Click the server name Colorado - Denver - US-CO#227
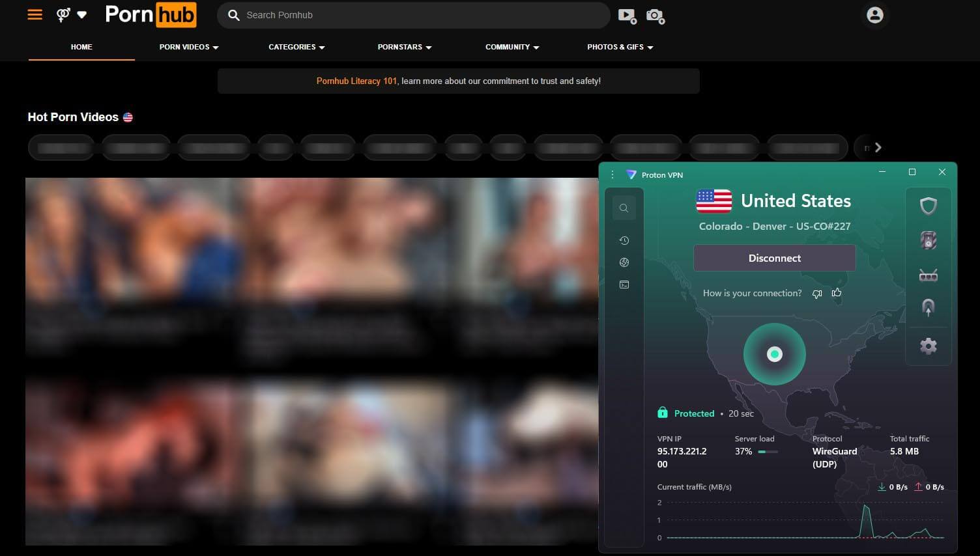This screenshot has width=980, height=556. pyautogui.click(x=774, y=227)
